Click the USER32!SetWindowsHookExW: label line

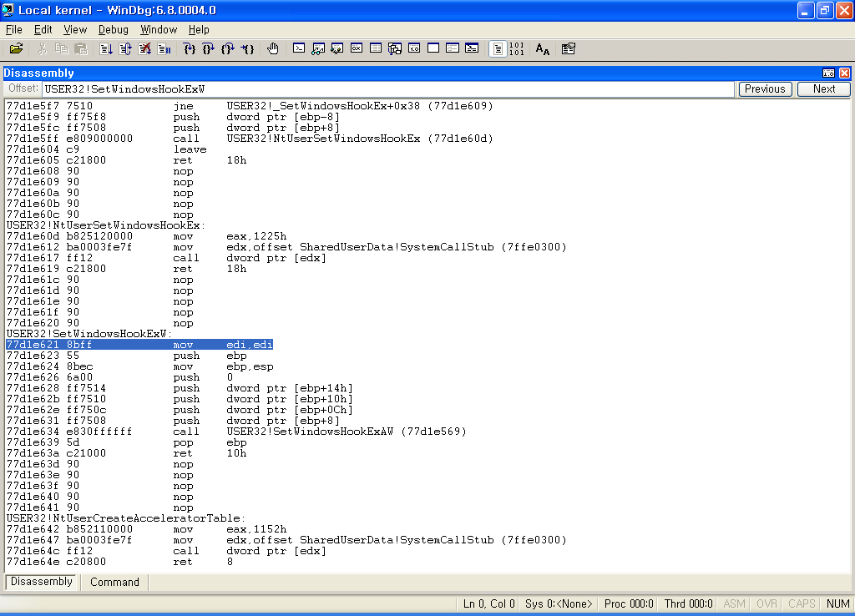pyautogui.click(x=89, y=334)
